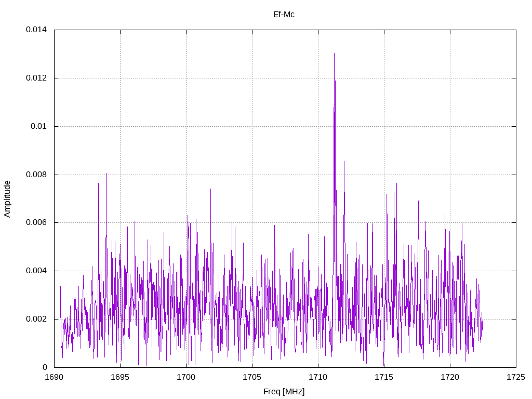Screen dimensions: 532x399
Task: Click the x-axis value 1700
Action: pyautogui.click(x=186, y=377)
